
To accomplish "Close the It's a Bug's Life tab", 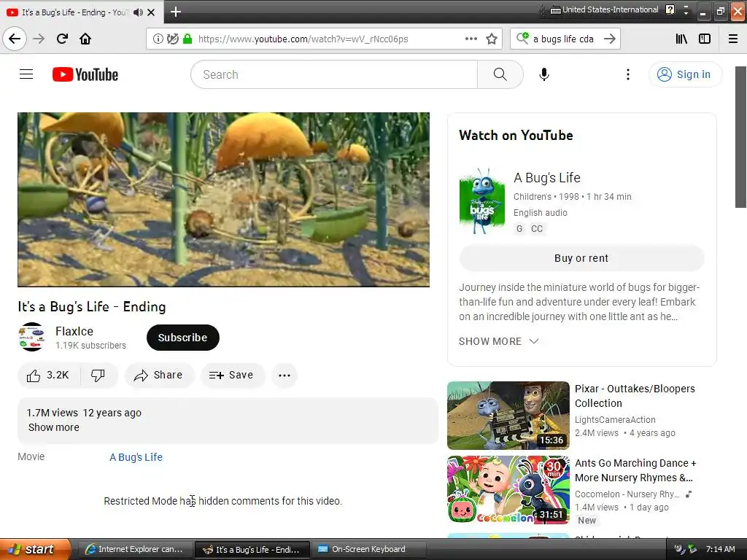I will click(151, 12).
